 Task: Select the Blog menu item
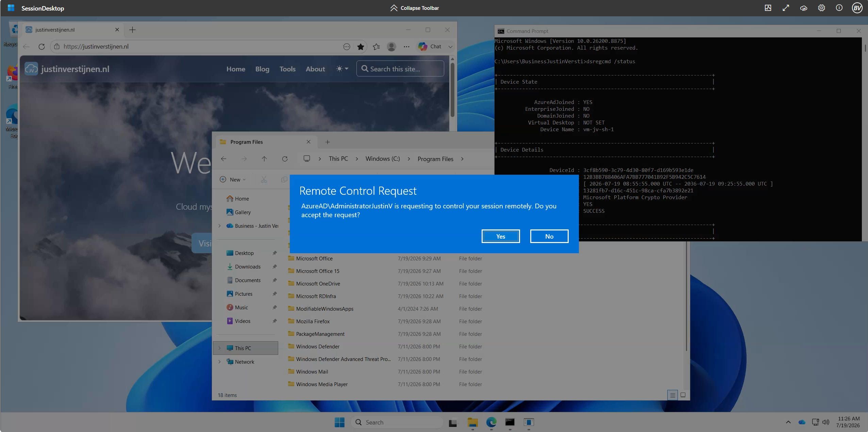262,69
